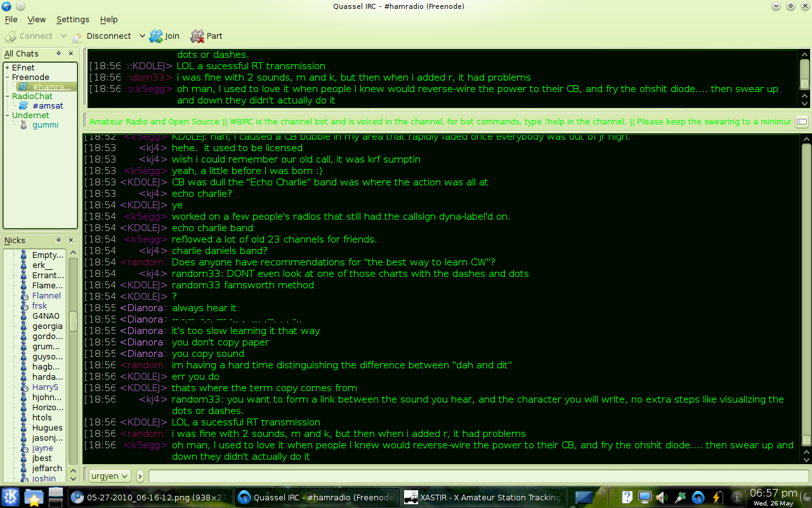Click the #amsat channel icon
Screen dimensions: 812x508
[23, 106]
